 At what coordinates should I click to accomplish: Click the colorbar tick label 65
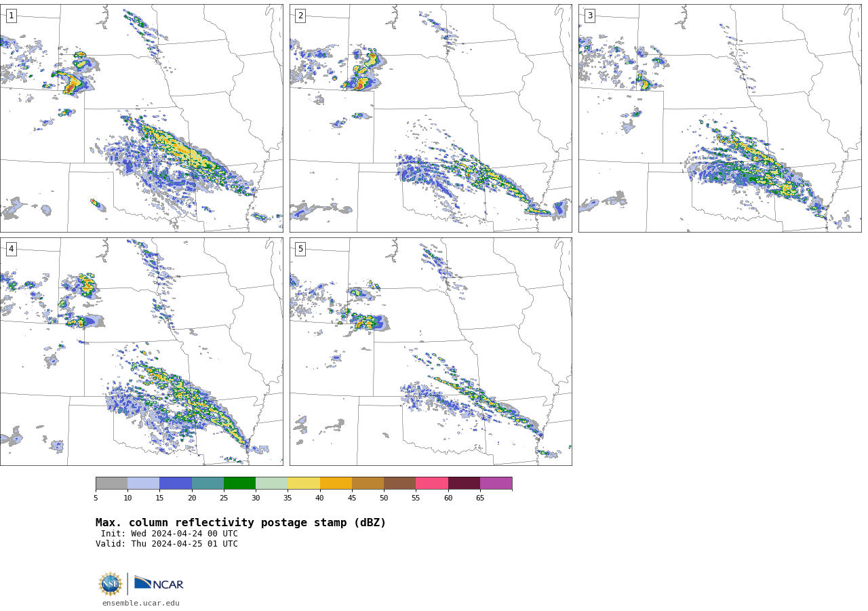480,498
